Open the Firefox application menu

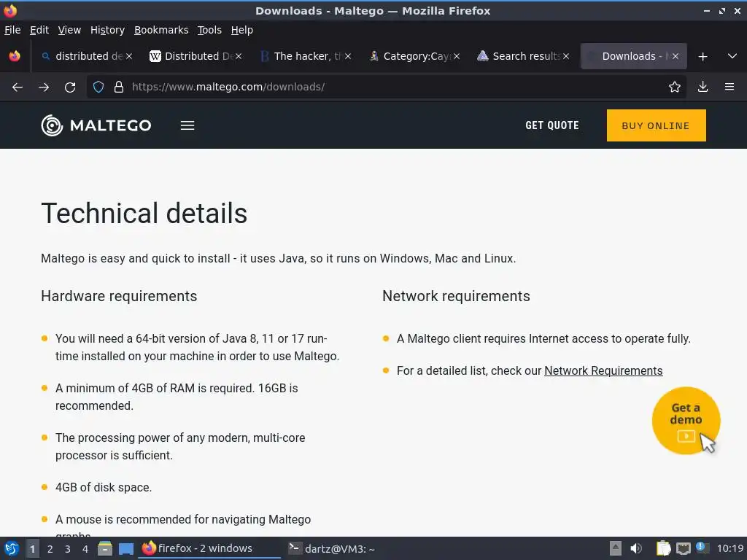coord(729,87)
